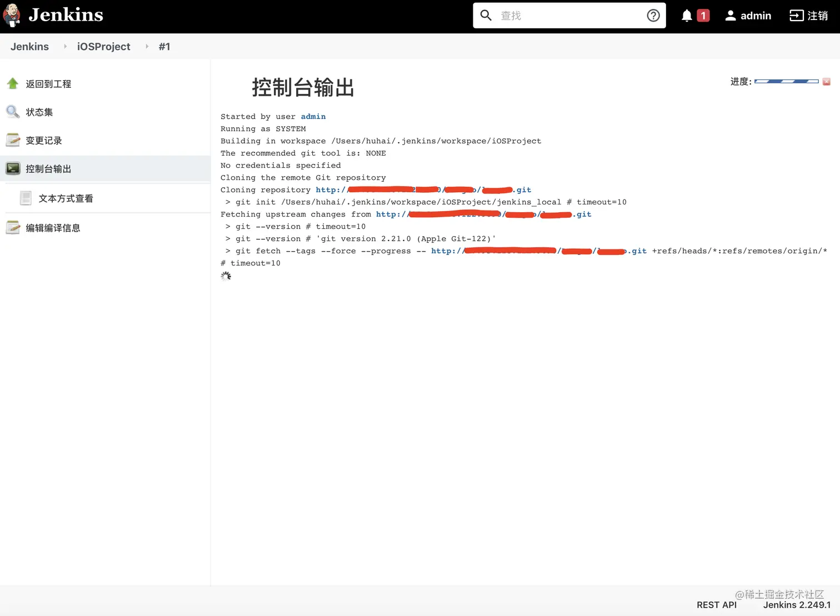Click the logout arrow icon beside 注销
The height and width of the screenshot is (616, 840).
[x=796, y=16]
